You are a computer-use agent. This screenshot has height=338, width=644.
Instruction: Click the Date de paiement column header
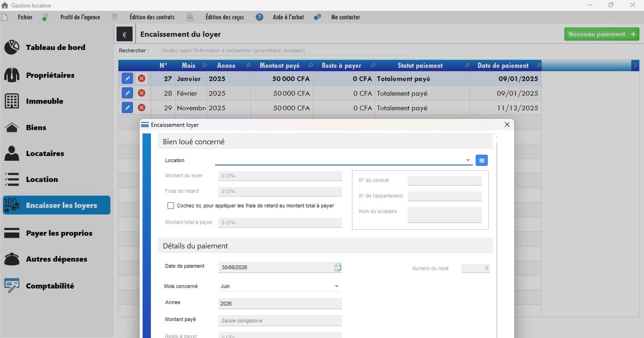coord(503,66)
